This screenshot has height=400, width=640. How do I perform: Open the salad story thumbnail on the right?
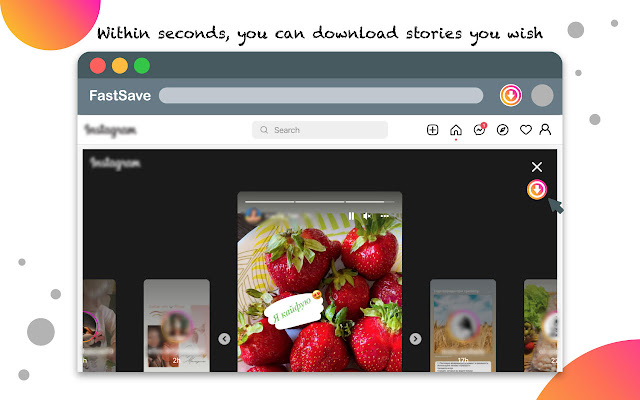540,325
